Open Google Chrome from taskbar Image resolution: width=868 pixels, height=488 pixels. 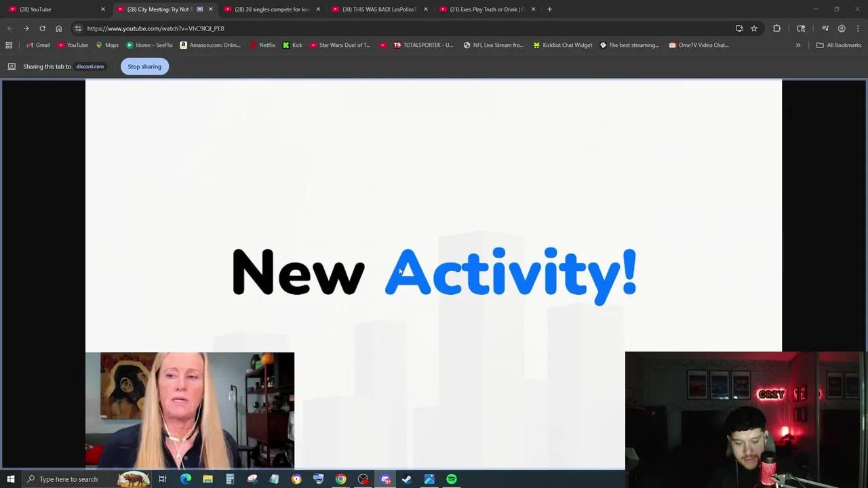[340, 479]
